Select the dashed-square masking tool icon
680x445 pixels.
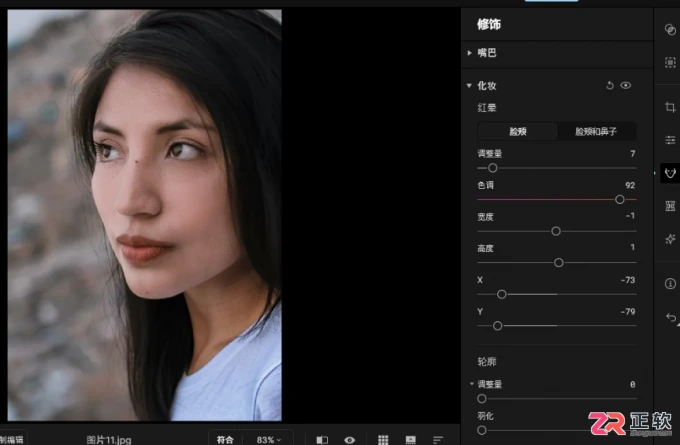[x=670, y=62]
